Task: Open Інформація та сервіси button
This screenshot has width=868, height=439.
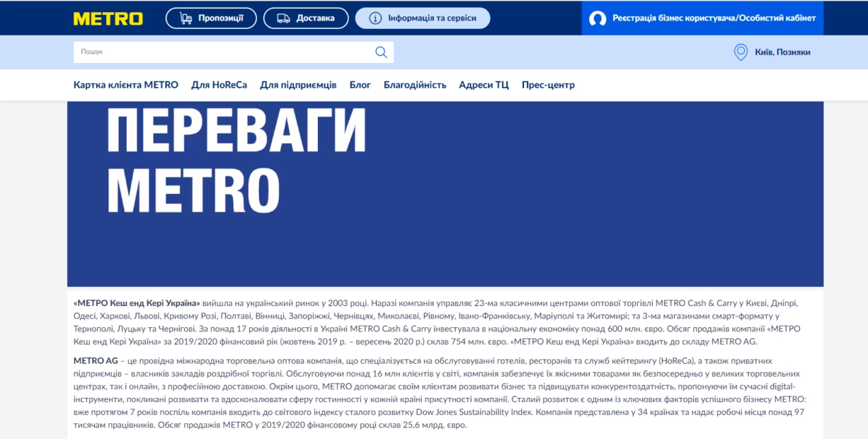Action: pyautogui.click(x=423, y=18)
